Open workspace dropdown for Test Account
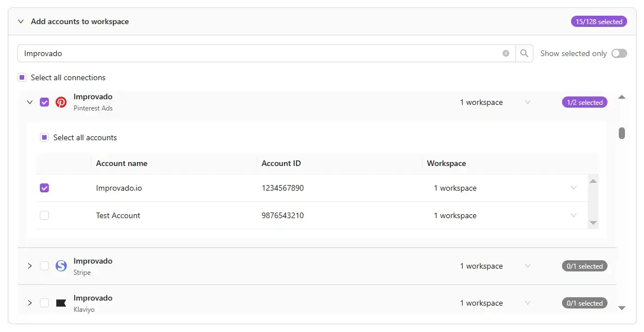Viewport: 644px width, 332px height. (573, 215)
